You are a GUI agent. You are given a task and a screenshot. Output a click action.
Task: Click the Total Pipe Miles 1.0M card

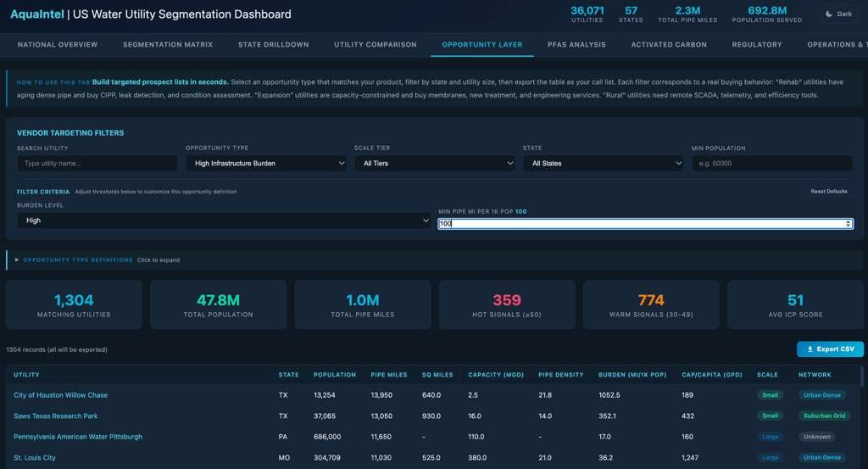[x=363, y=304]
